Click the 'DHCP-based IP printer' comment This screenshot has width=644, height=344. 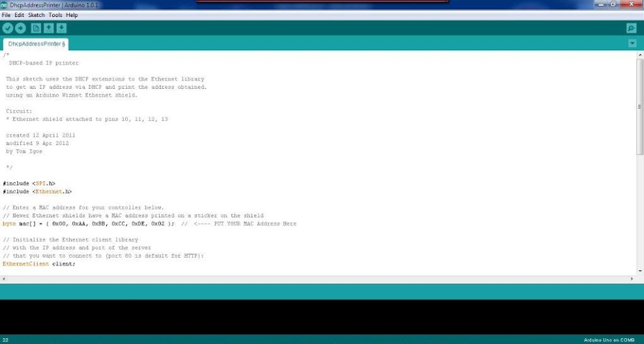coord(44,63)
